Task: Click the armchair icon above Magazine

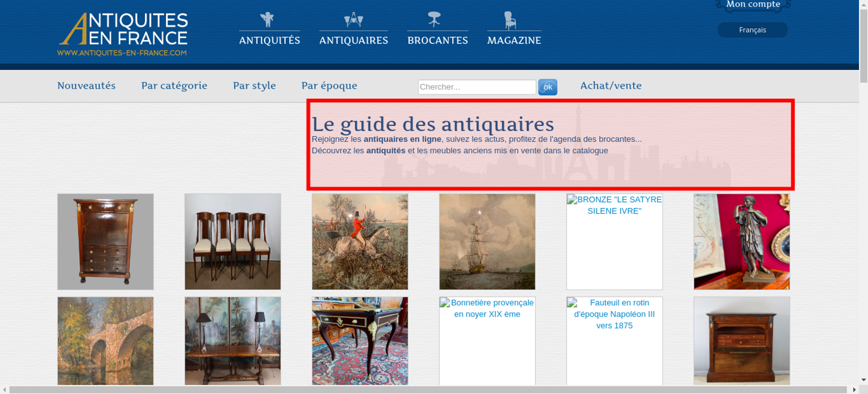Action: click(510, 20)
